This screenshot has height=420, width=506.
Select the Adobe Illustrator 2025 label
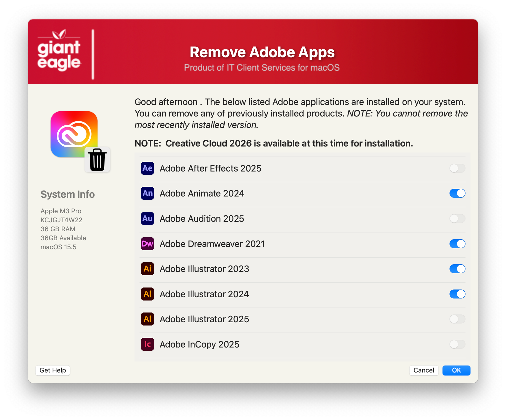pos(204,319)
